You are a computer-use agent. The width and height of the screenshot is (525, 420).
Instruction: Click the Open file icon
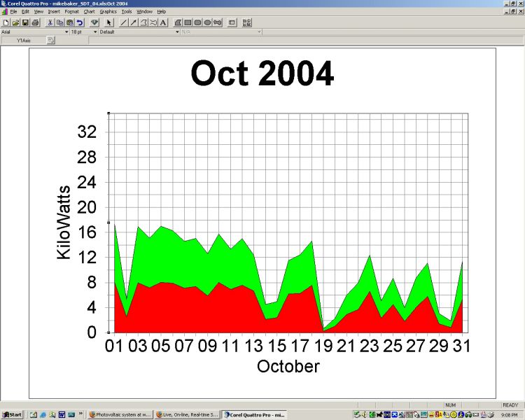pos(15,22)
